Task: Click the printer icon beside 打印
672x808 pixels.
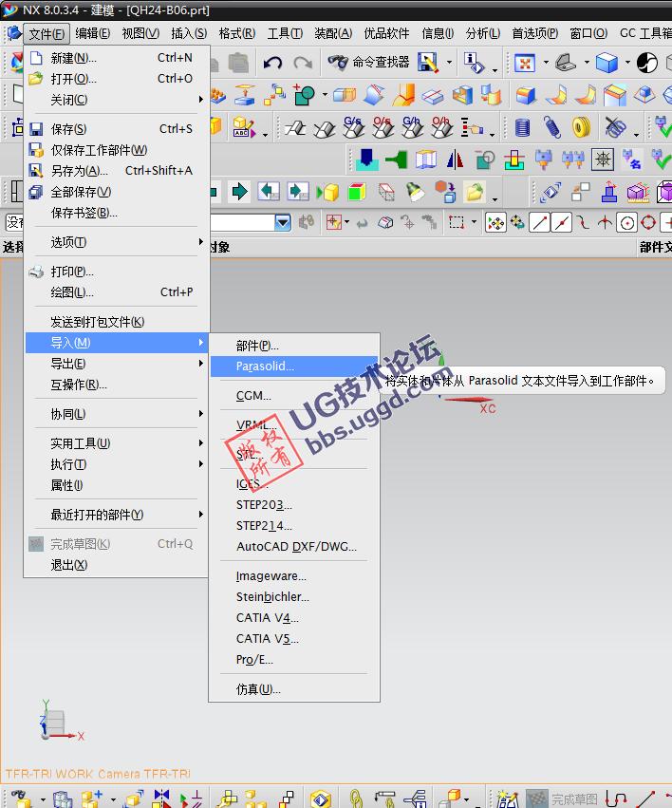Action: tap(36, 272)
